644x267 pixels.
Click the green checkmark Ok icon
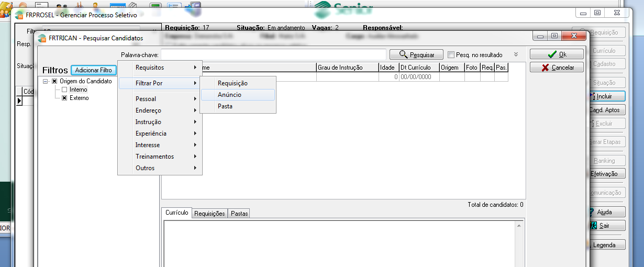pos(552,54)
